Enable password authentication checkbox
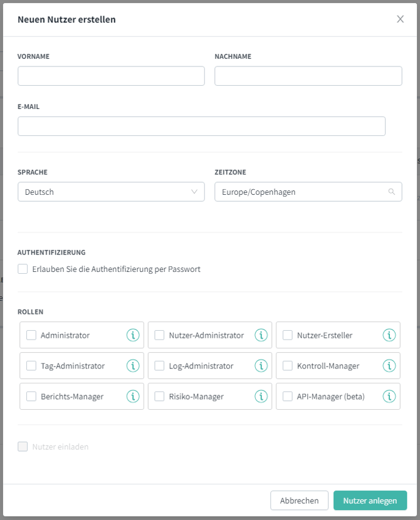This screenshot has width=420, height=520. pyautogui.click(x=23, y=269)
